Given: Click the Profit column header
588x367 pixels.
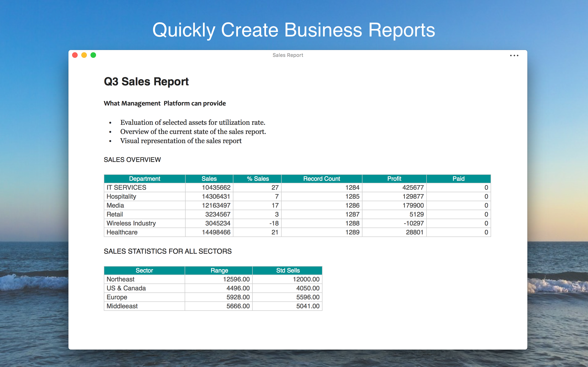Looking at the screenshot, I should (394, 179).
